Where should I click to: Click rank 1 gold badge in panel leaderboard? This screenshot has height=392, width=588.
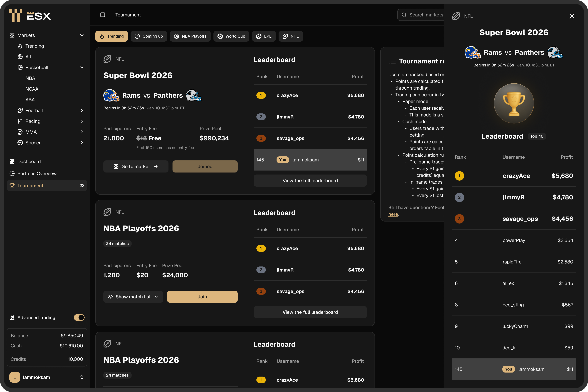tap(459, 176)
